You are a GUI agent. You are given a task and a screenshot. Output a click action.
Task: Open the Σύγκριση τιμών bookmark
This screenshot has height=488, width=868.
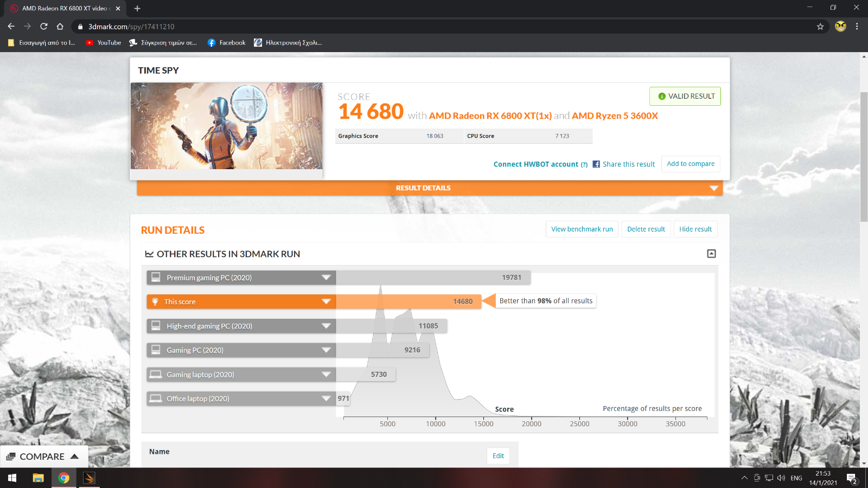pos(163,42)
